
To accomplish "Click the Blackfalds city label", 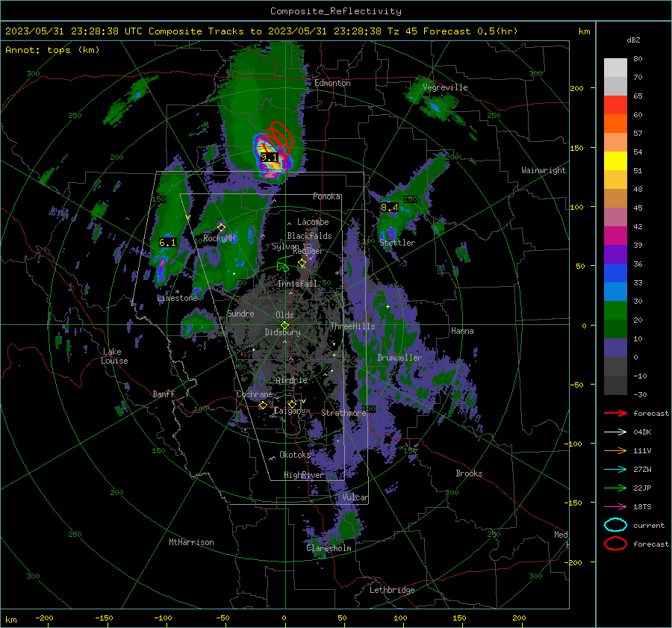I will [309, 236].
